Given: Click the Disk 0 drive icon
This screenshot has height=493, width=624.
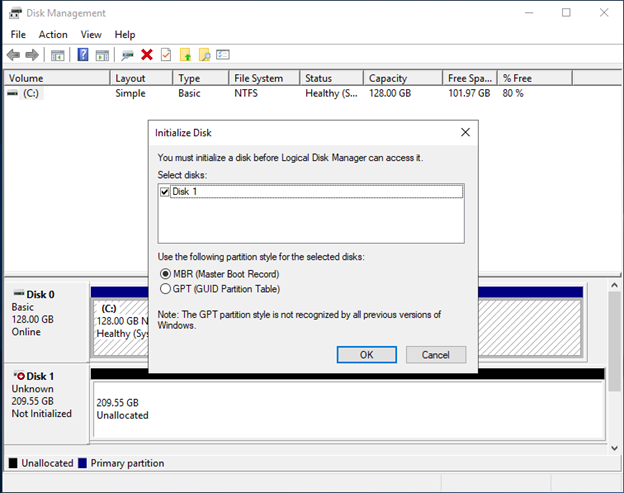Looking at the screenshot, I should pos(19,294).
